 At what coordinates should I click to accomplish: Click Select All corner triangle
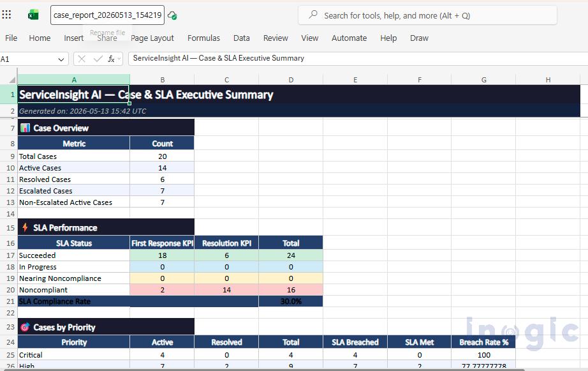pyautogui.click(x=12, y=80)
